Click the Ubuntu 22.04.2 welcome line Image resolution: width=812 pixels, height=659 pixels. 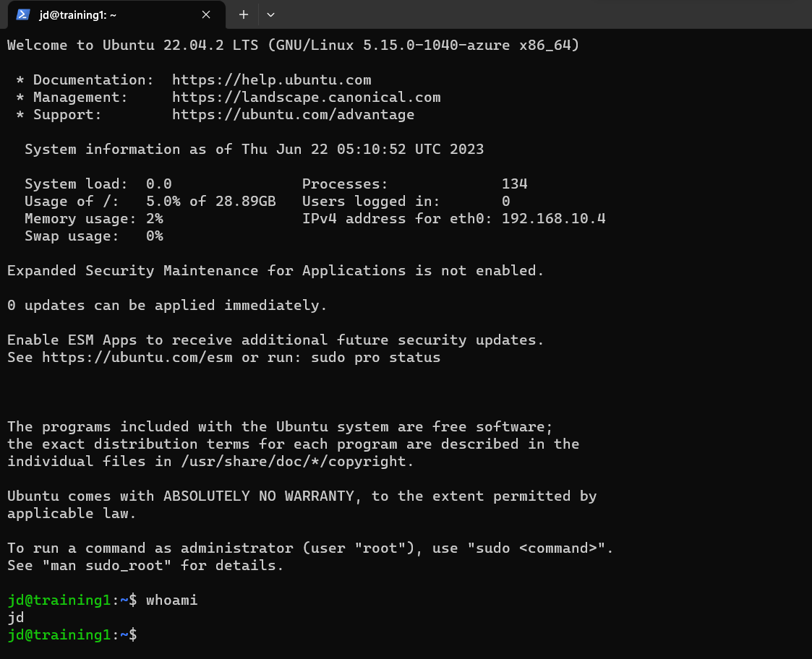click(289, 45)
